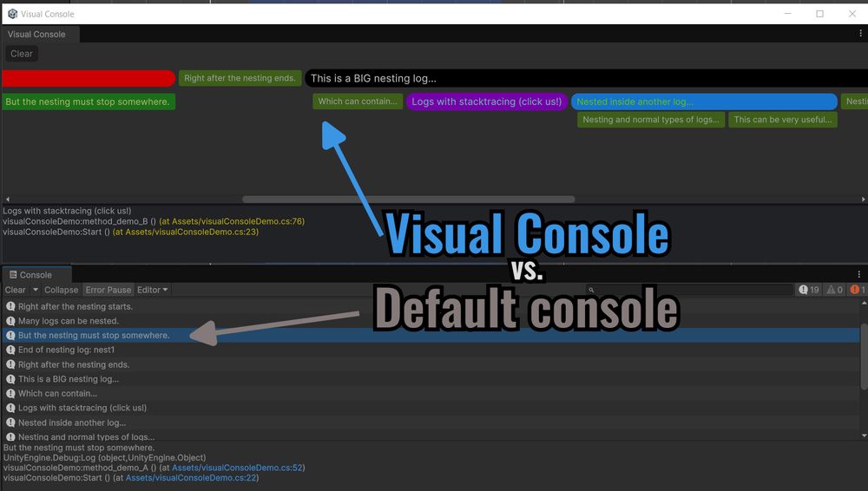Select Console row 'Nested inside another log...'
This screenshot has height=491, width=868.
pyautogui.click(x=431, y=422)
